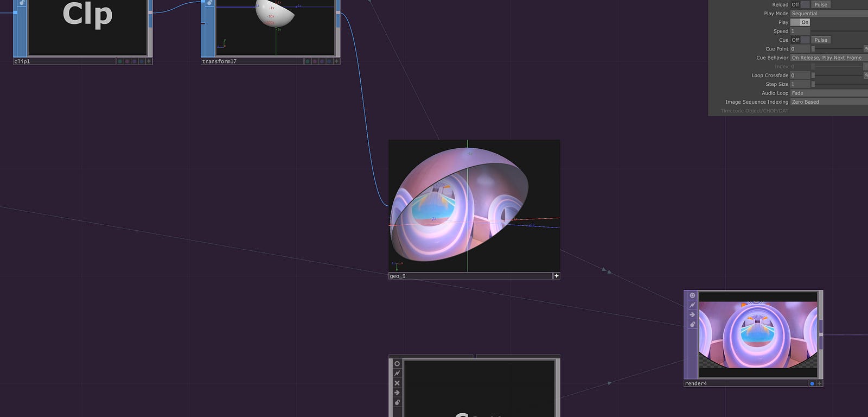
Task: Open the Audio Loop Fade dropdown
Action: point(829,93)
